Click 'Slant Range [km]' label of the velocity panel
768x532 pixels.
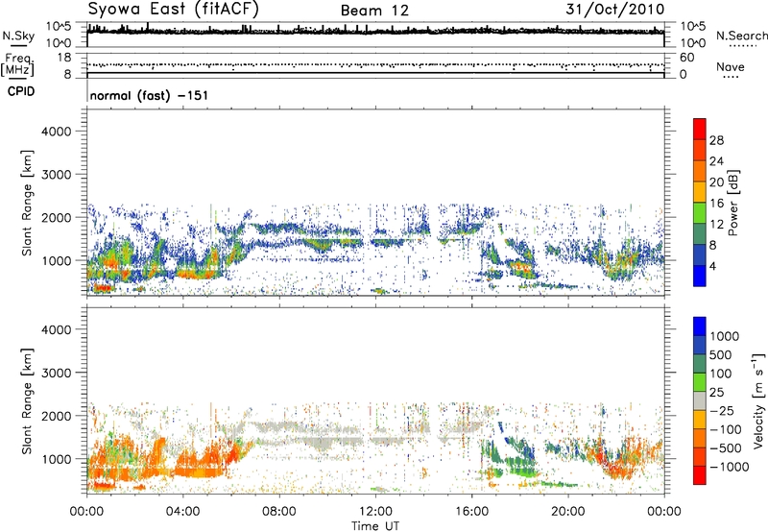coord(28,400)
